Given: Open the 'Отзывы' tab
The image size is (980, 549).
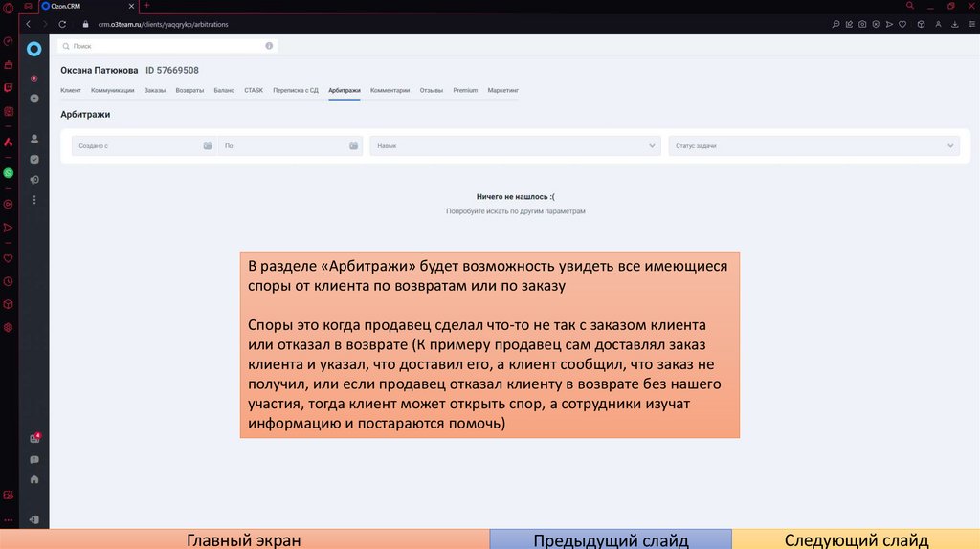Looking at the screenshot, I should [x=432, y=90].
